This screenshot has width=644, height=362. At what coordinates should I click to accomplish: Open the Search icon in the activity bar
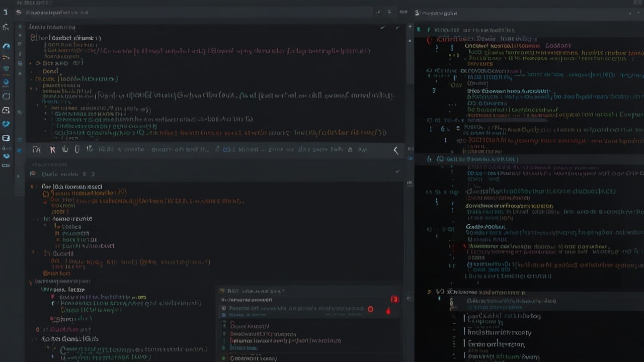pos(6,46)
